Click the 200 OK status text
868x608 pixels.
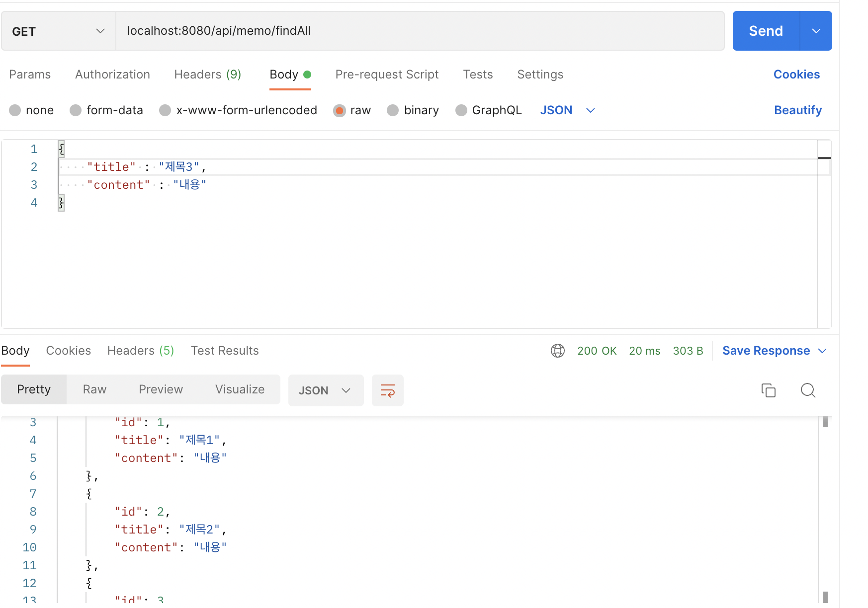click(x=597, y=351)
